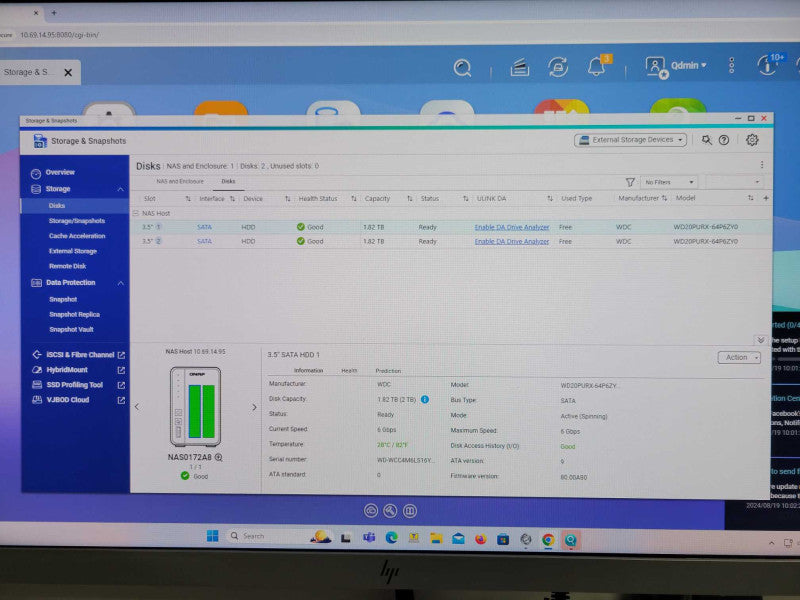Collapse the Data Protection section
Viewport: 800px width, 600px height.
[121, 283]
